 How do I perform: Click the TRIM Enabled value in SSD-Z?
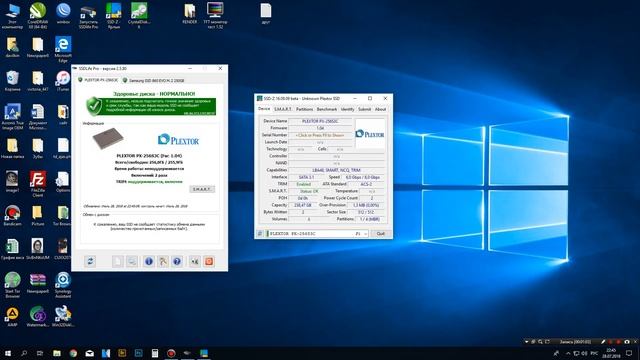[303, 184]
